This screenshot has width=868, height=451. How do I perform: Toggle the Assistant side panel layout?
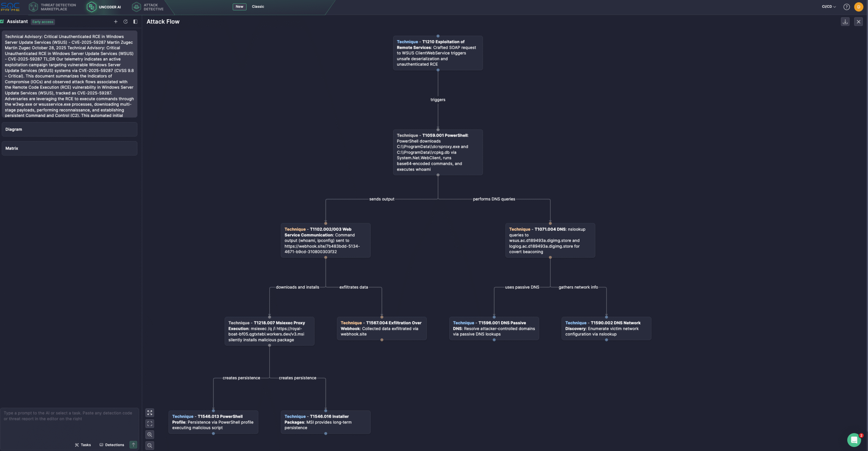point(135,21)
